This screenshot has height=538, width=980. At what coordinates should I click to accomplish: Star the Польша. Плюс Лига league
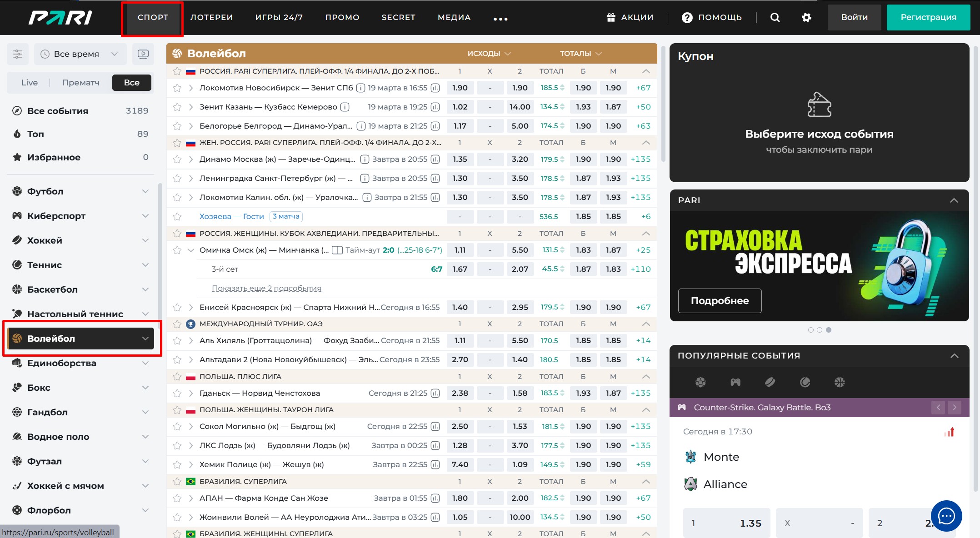177,377
